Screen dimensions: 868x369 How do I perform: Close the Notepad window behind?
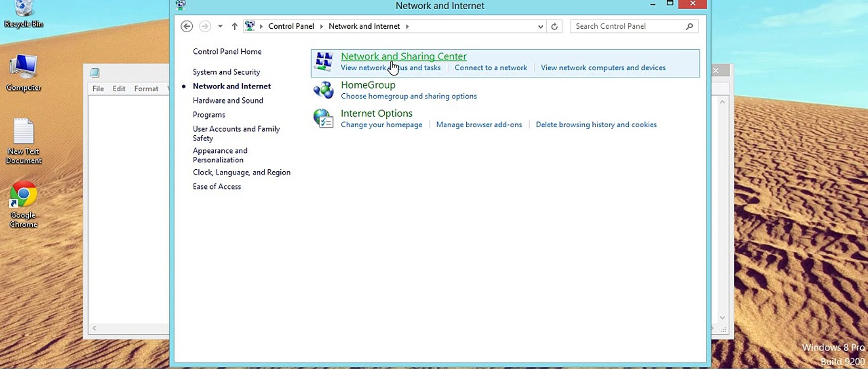[x=716, y=70]
